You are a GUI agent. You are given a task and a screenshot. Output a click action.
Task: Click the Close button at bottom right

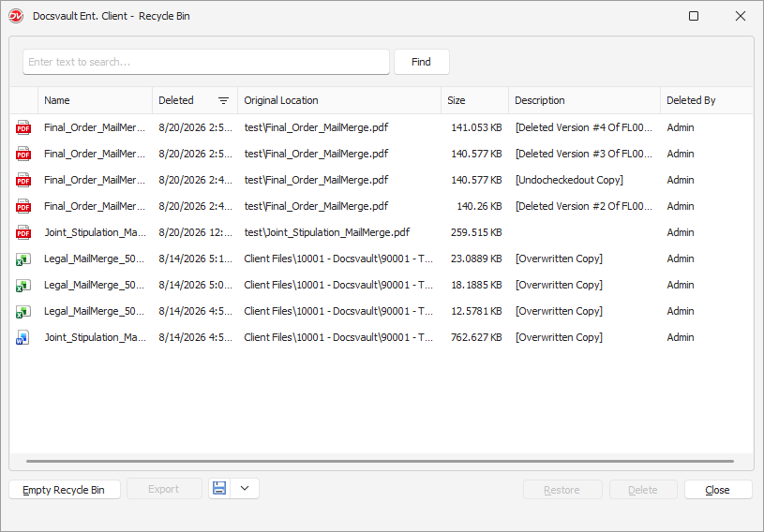click(x=718, y=490)
